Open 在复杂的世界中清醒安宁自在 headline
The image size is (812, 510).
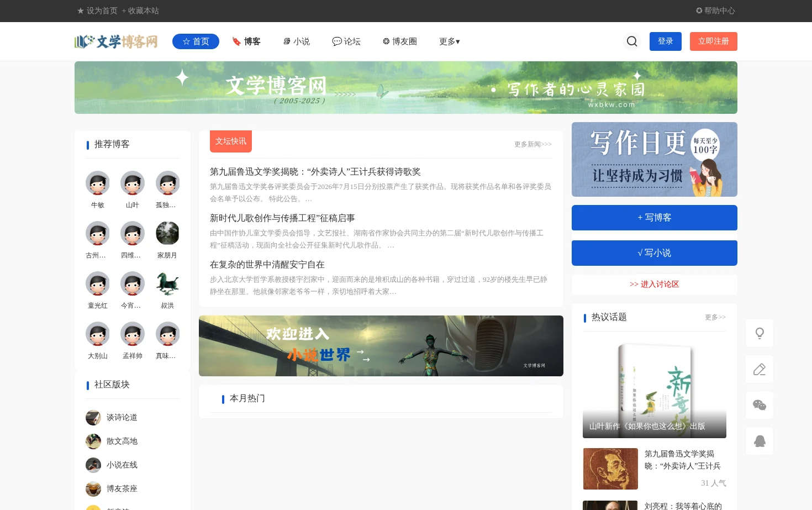[x=267, y=265]
